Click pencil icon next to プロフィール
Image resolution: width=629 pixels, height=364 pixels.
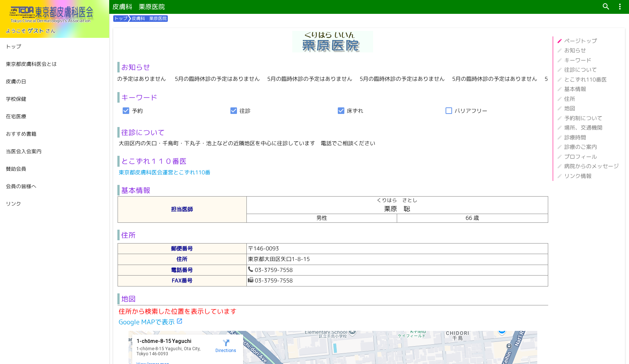coord(559,157)
